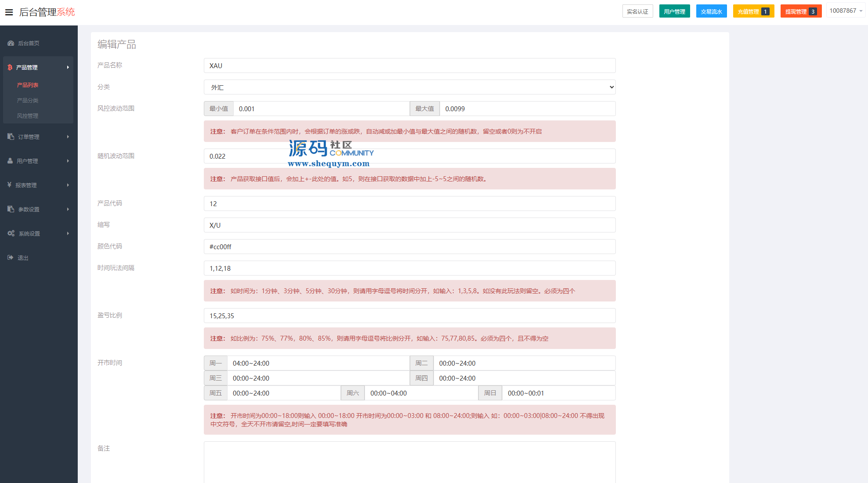Open the 10087867 account dropdown
Screen dimensions: 868x483
[x=846, y=11]
